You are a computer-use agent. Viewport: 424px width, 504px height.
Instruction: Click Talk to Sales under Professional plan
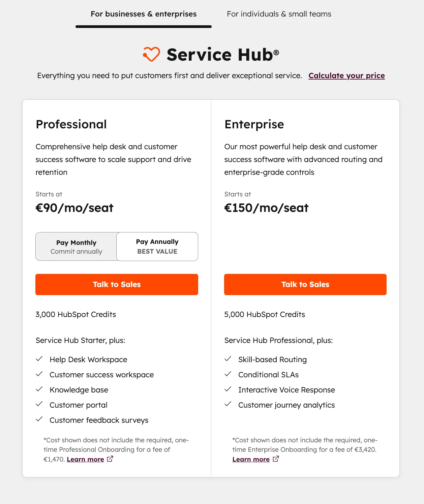pyautogui.click(x=117, y=284)
